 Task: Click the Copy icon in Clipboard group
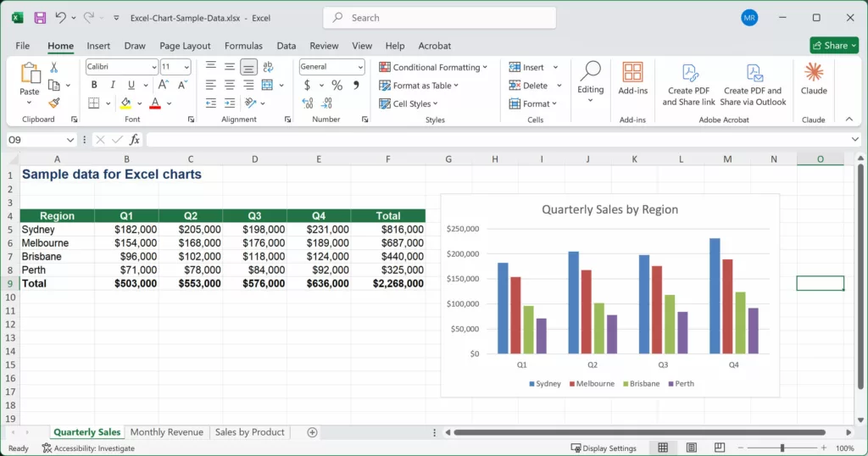click(x=53, y=86)
